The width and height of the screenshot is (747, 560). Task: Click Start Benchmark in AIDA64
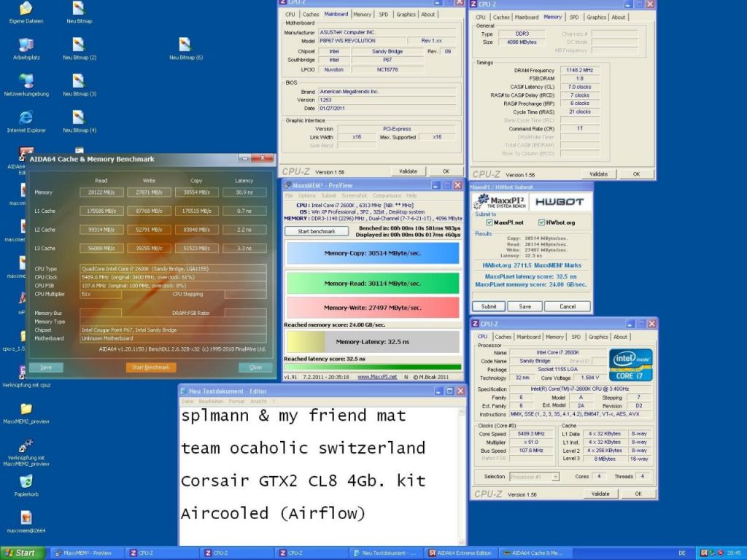150,367
